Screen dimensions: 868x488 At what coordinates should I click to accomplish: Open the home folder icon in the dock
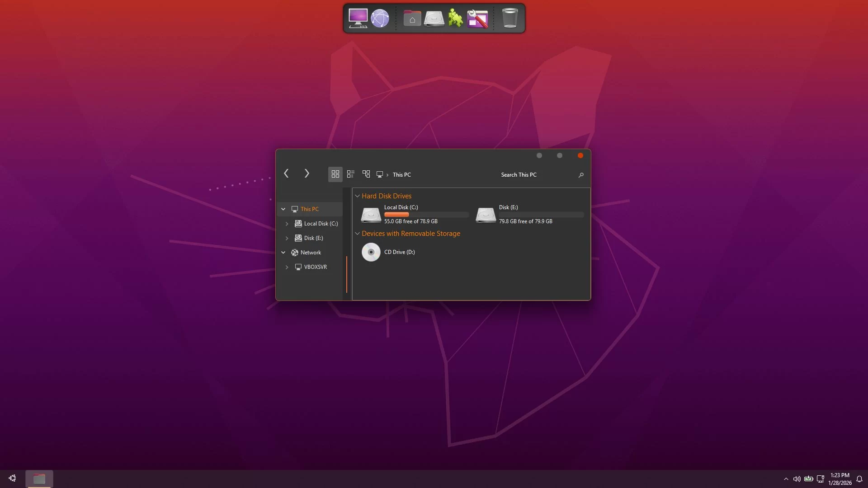coord(412,19)
